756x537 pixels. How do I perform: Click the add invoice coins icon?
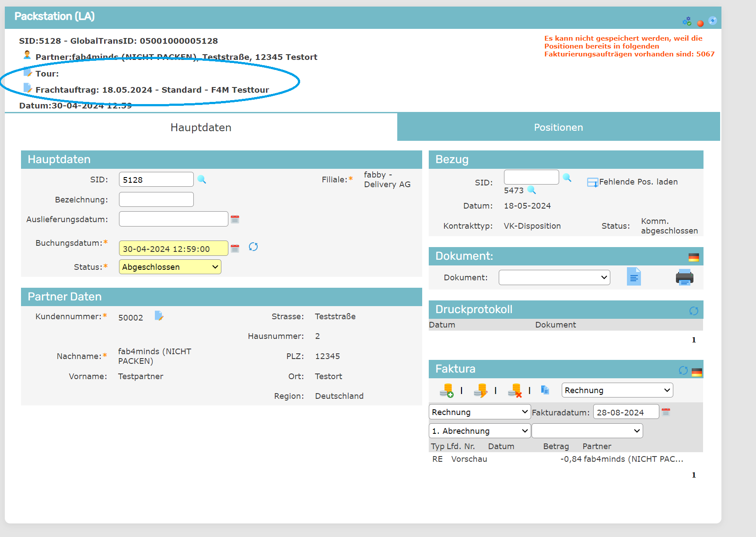(x=446, y=390)
